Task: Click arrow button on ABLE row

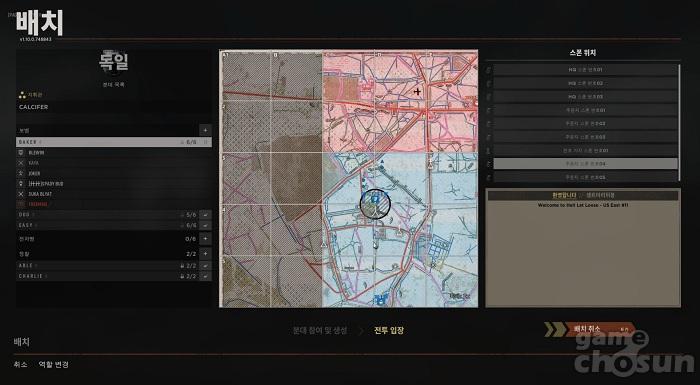Action: tap(205, 266)
